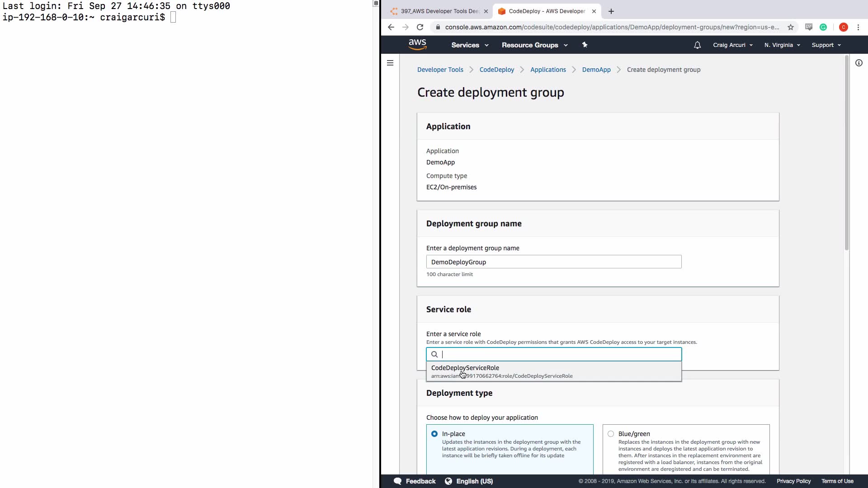This screenshot has height=488, width=868.
Task: Open Chrome's three-dot menu
Action: coord(858,27)
